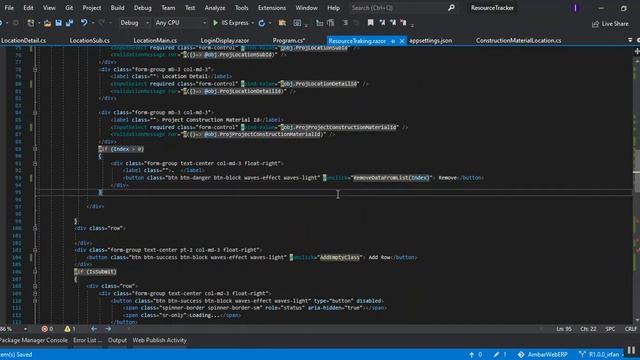This screenshot has width=640, height=360.
Task: Click the next bookmark icon
Action: click(x=393, y=23)
